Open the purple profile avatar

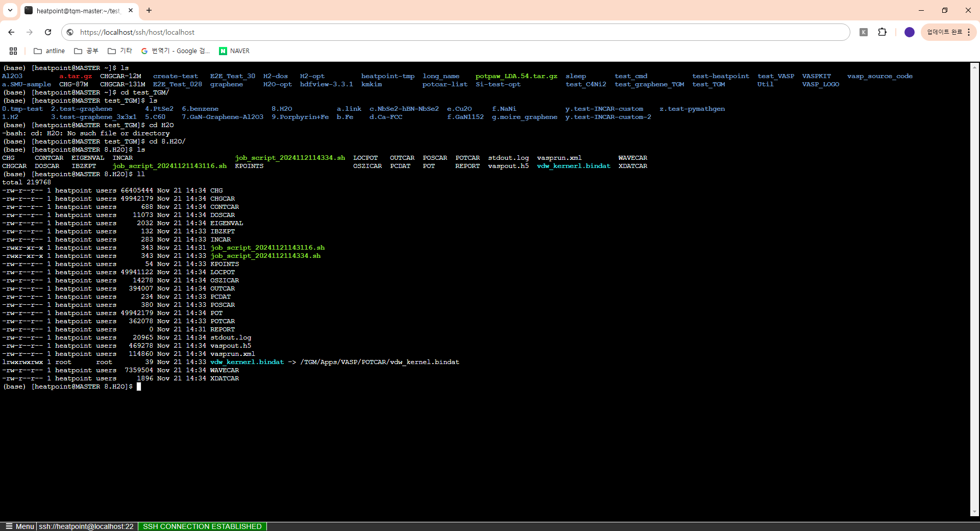pyautogui.click(x=909, y=32)
